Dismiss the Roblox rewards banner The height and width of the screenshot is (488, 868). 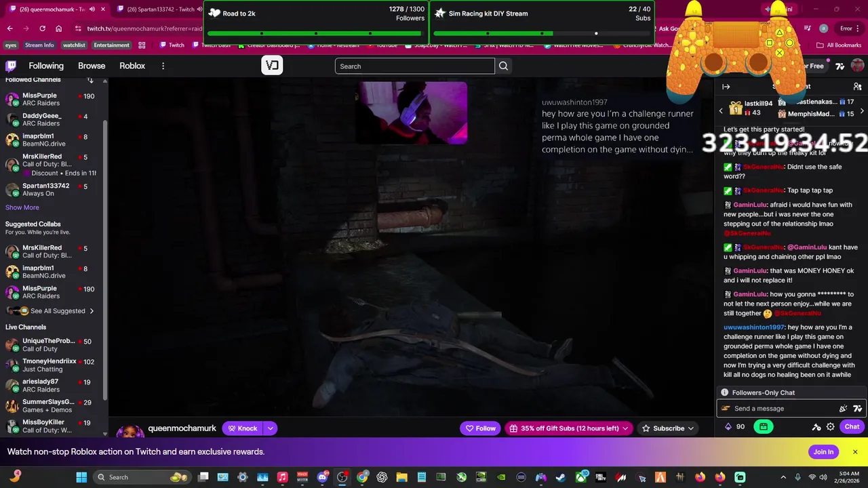click(x=855, y=452)
